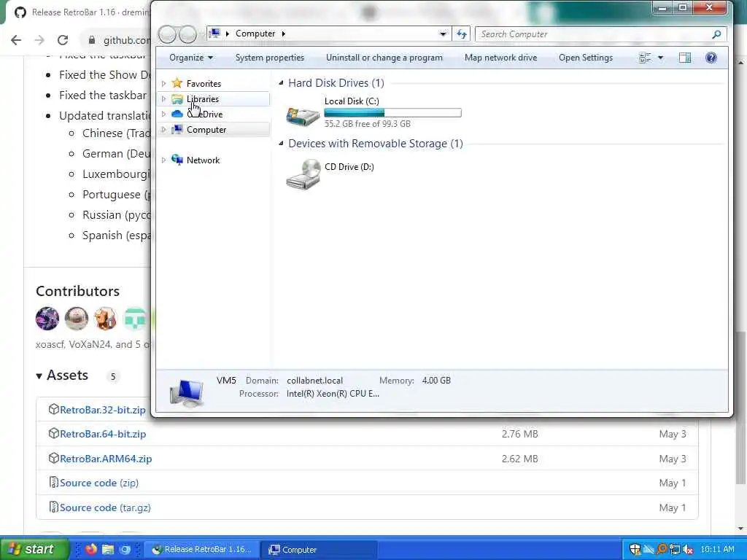Click the search magnifier icon in Explorer
This screenshot has width=747, height=560.
(717, 34)
